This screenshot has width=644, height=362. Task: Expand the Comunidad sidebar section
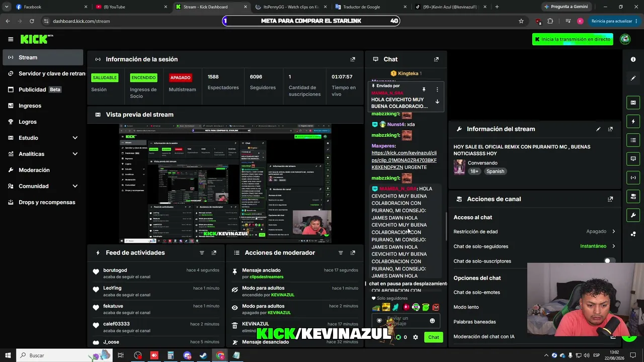click(75, 186)
